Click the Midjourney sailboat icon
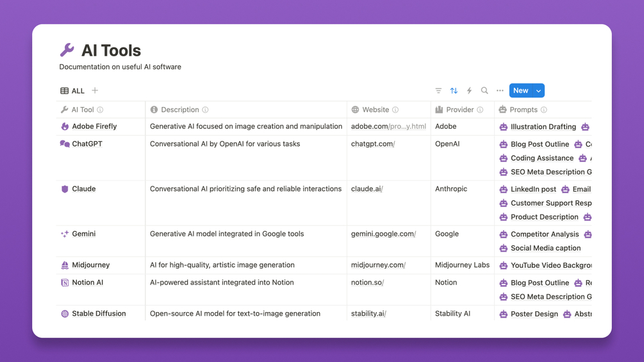The image size is (644, 362). coord(65,265)
